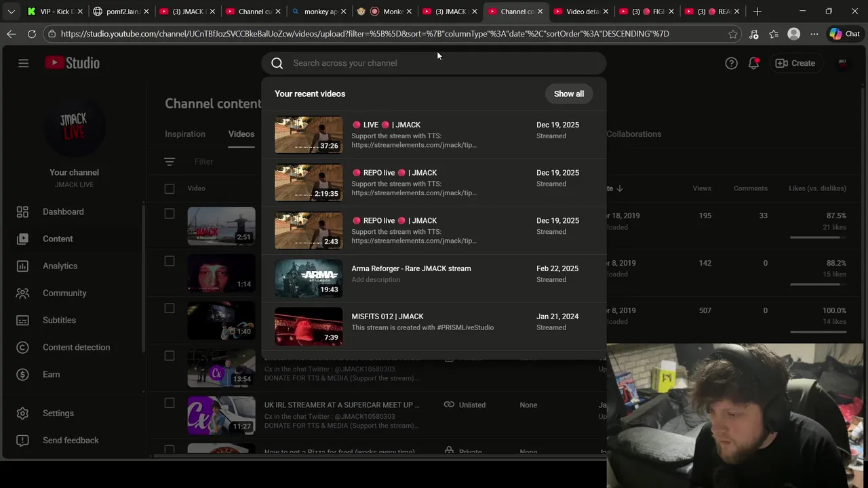This screenshot has width=868, height=488.
Task: Open Arma Reforger - Rare JMACK stream
Action: tap(434, 279)
